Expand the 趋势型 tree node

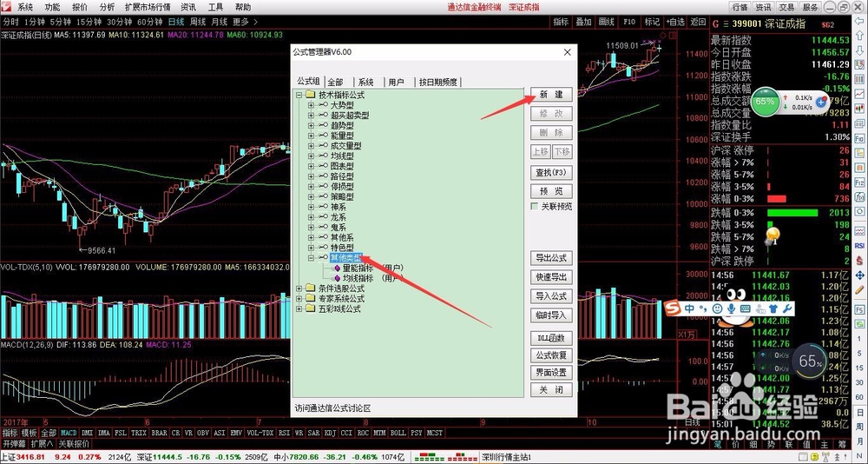coord(311,126)
